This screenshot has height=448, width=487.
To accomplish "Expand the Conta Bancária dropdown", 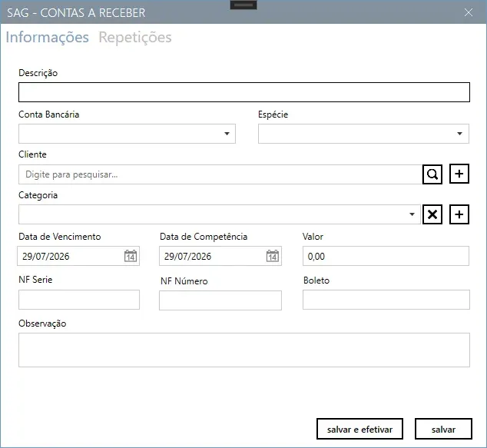I will pyautogui.click(x=227, y=134).
